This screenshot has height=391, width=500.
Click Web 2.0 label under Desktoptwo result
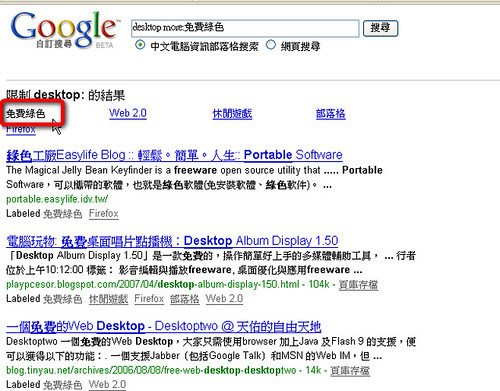tap(107, 385)
